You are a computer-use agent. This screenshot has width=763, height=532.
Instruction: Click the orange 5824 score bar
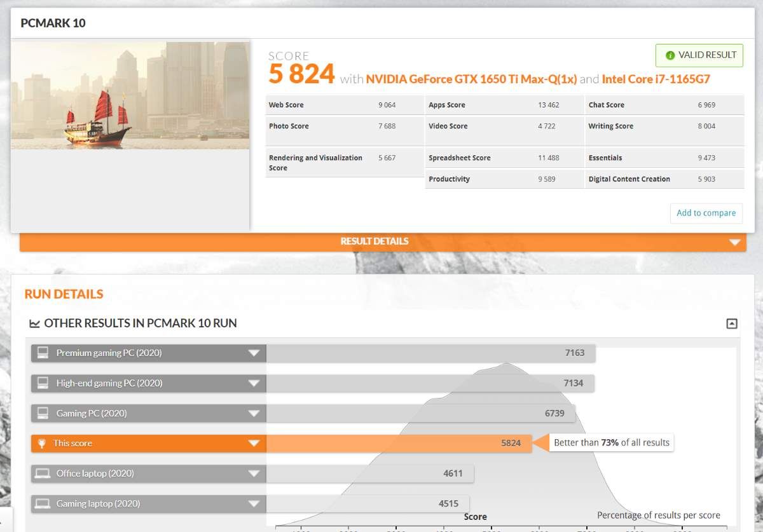pos(399,443)
